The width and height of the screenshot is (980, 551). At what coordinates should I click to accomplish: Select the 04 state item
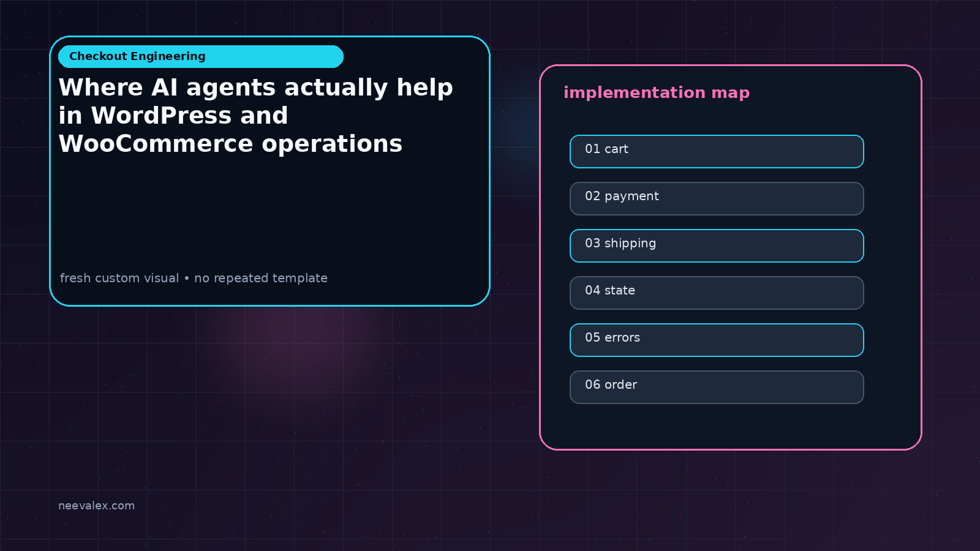tap(717, 293)
